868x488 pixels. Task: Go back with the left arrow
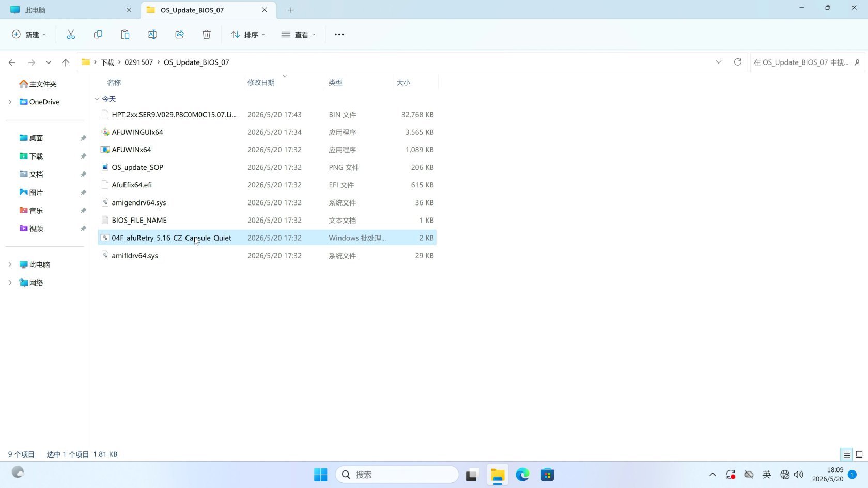click(x=12, y=62)
